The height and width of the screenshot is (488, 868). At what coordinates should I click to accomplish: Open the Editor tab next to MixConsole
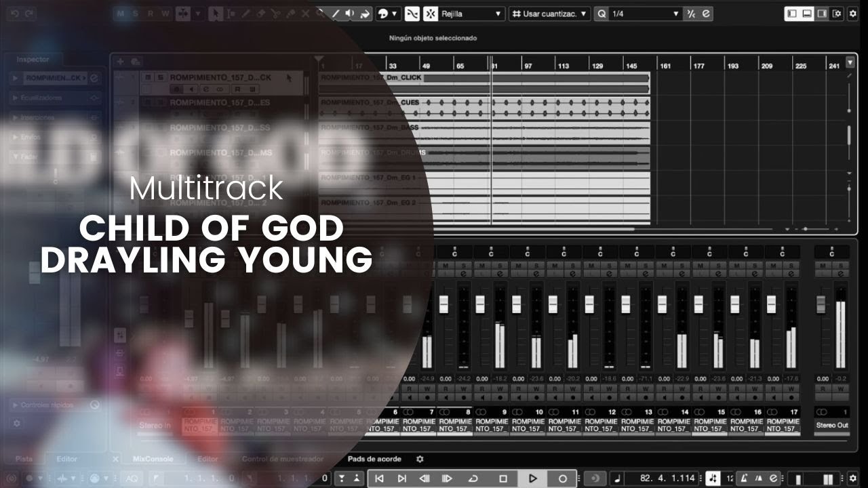208,459
